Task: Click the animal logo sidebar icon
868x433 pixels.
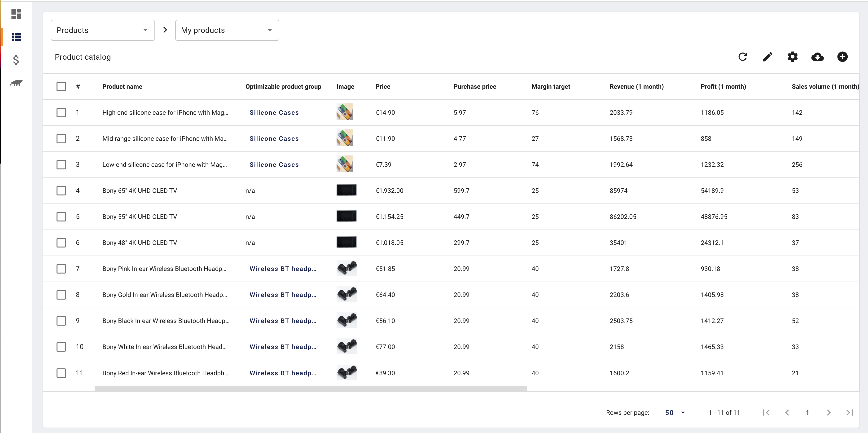Action: (16, 83)
